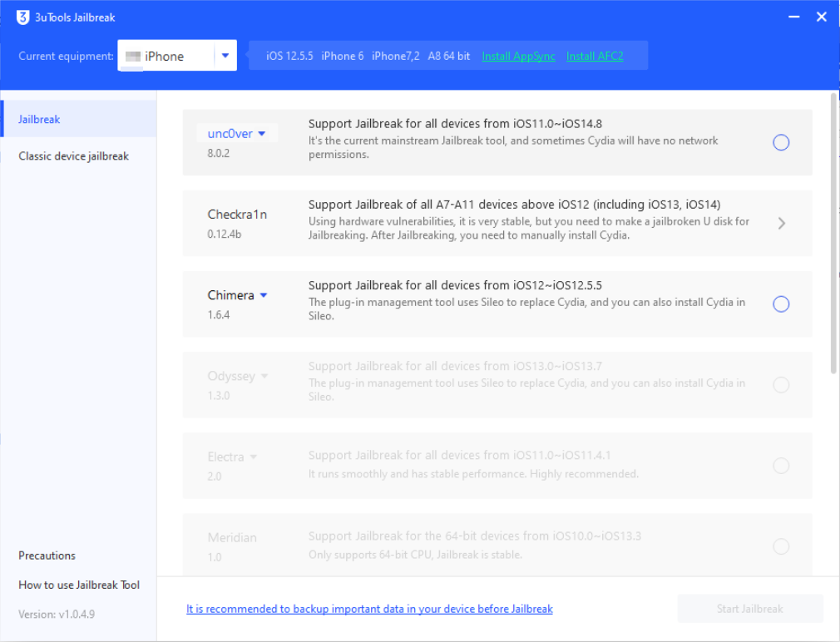Click the Checkra1n tool name
840x642 pixels.
pos(237,215)
